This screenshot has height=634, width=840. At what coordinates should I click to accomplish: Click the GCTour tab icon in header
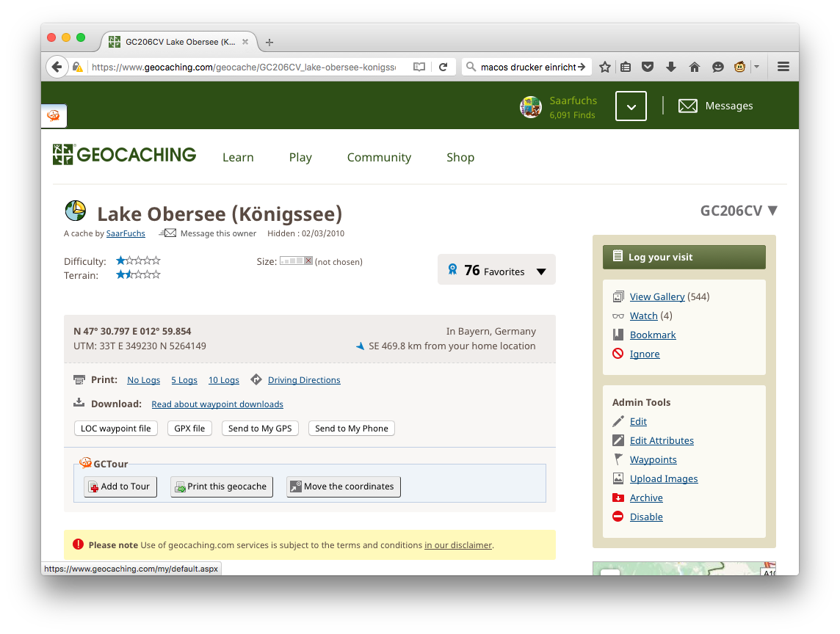(54, 115)
